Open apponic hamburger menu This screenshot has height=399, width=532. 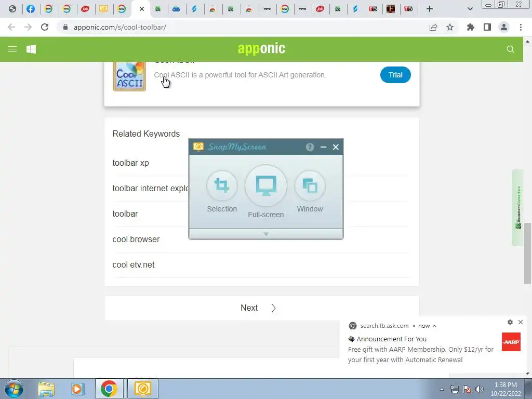pyautogui.click(x=12, y=49)
